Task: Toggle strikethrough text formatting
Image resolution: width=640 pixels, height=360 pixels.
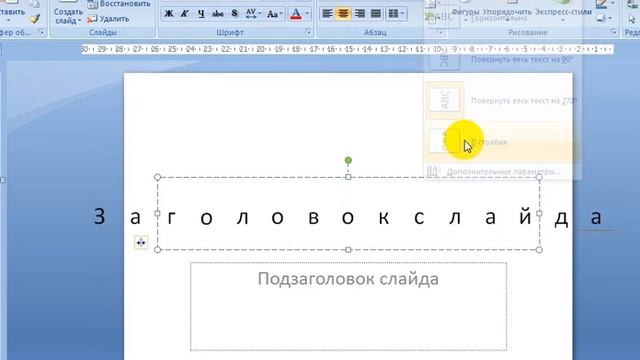Action: point(218,14)
